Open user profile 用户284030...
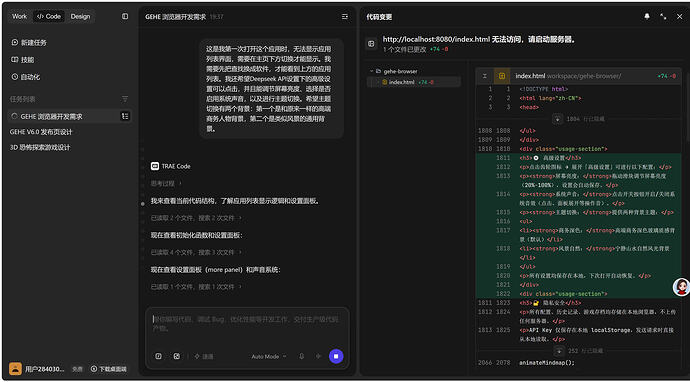 click(x=44, y=369)
